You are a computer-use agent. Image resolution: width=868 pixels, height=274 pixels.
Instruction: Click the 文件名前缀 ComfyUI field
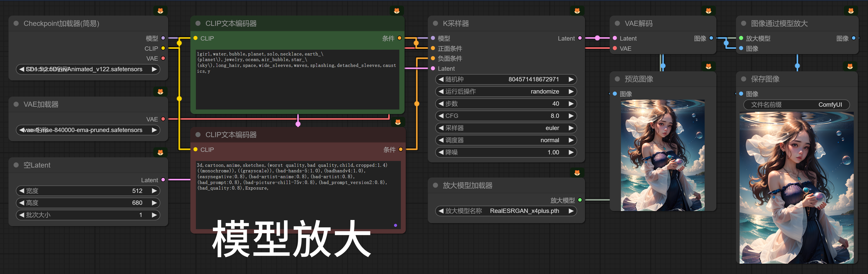click(796, 105)
